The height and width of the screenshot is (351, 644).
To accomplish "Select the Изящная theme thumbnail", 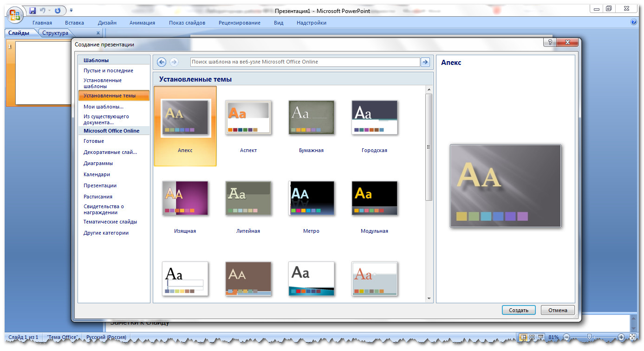I will (x=185, y=198).
